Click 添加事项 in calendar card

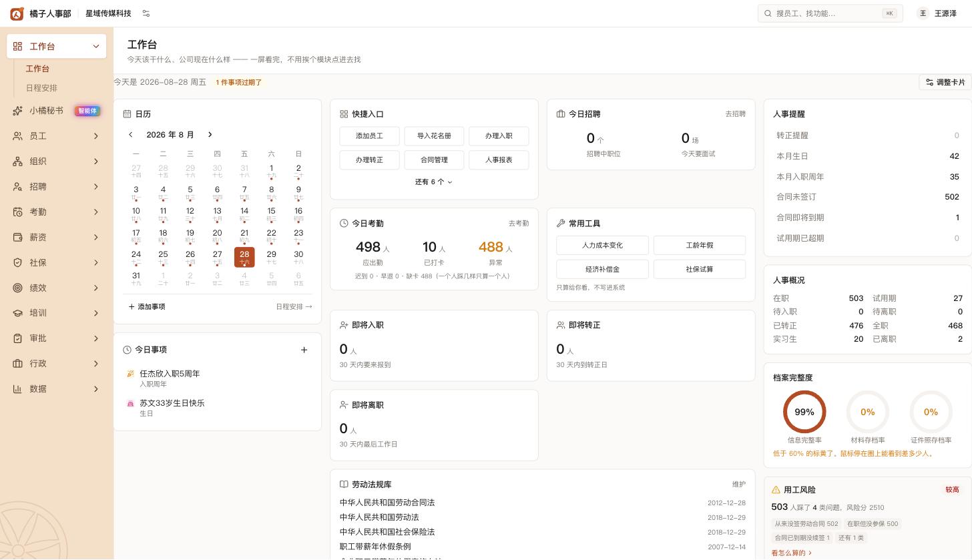coord(147,307)
